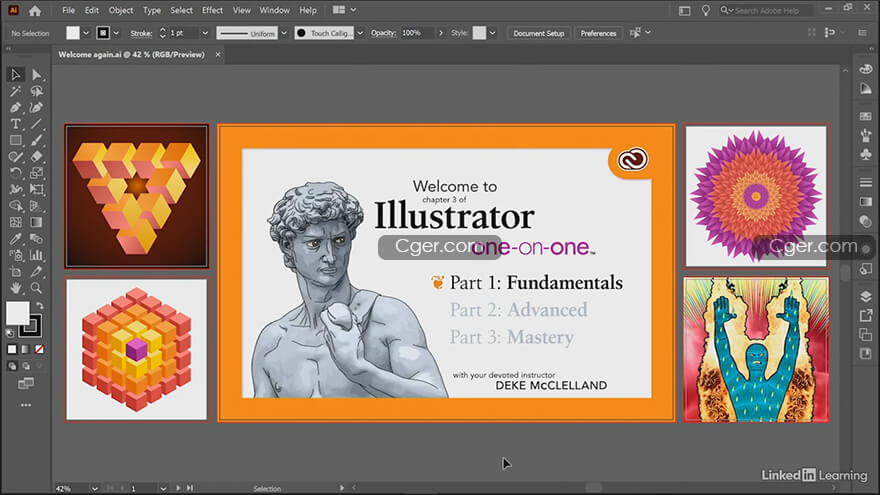
Task: Go to the Home screen icon
Action: coord(35,10)
